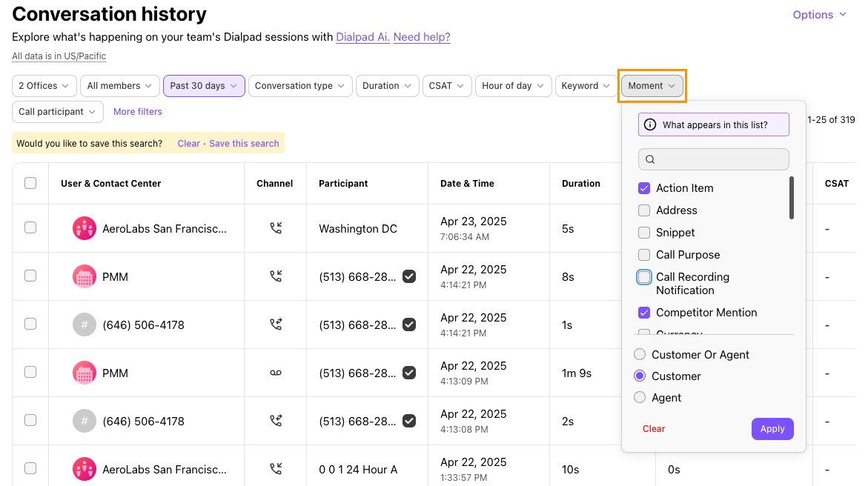Click Save this search

[244, 144]
